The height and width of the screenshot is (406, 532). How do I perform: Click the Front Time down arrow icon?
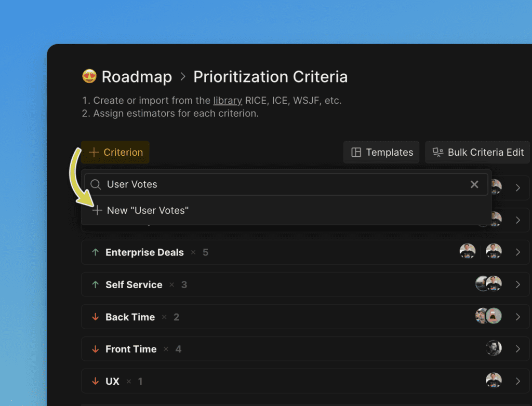95,349
